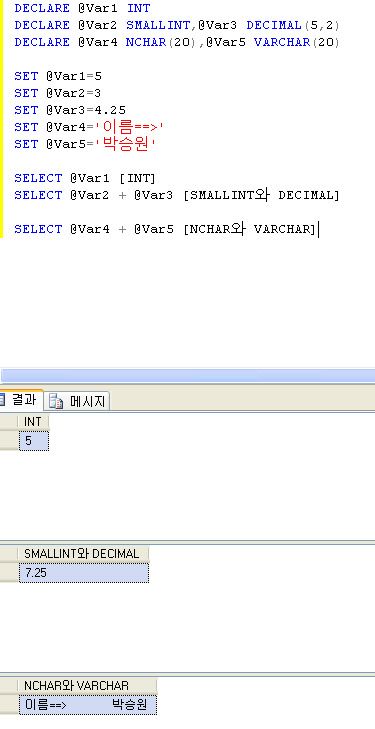
Task: Click the line declaring @Var4 NCHAR(20)
Action: pyautogui.click(x=177, y=42)
